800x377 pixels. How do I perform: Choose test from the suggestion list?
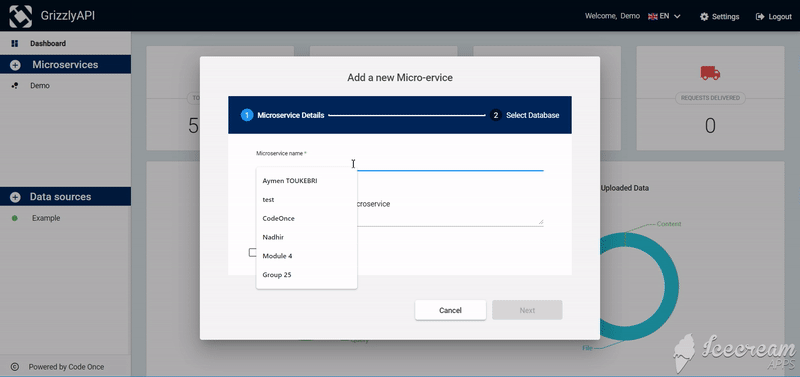pyautogui.click(x=307, y=199)
